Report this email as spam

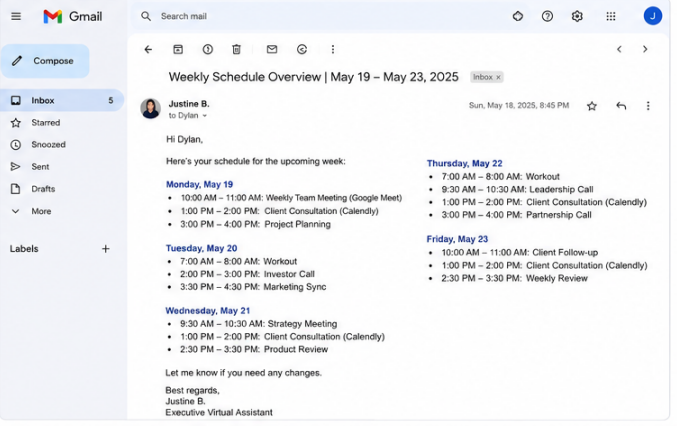click(x=208, y=49)
